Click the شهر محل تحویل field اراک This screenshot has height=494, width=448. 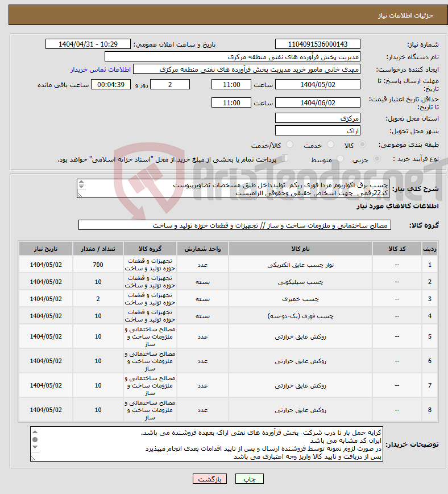tap(318, 131)
